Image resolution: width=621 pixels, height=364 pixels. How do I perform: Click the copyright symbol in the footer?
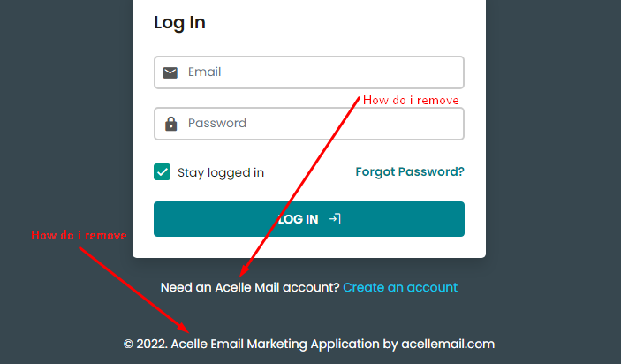pos(128,345)
